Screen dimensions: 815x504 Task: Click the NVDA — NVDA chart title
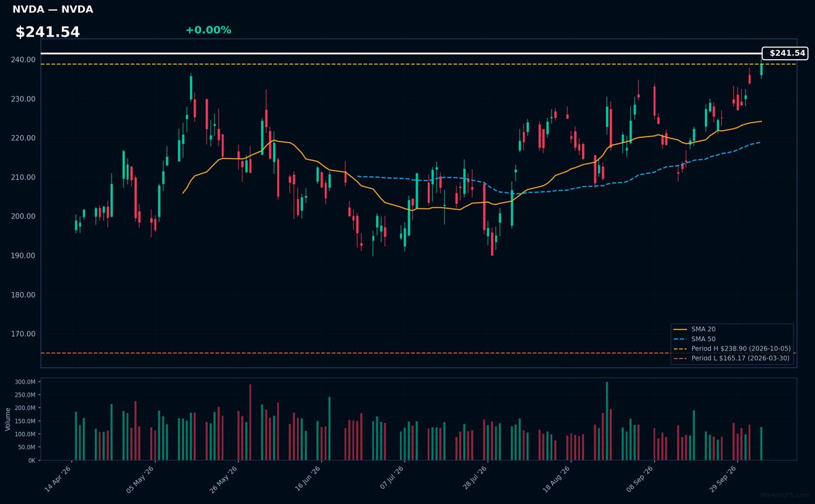pyautogui.click(x=53, y=10)
